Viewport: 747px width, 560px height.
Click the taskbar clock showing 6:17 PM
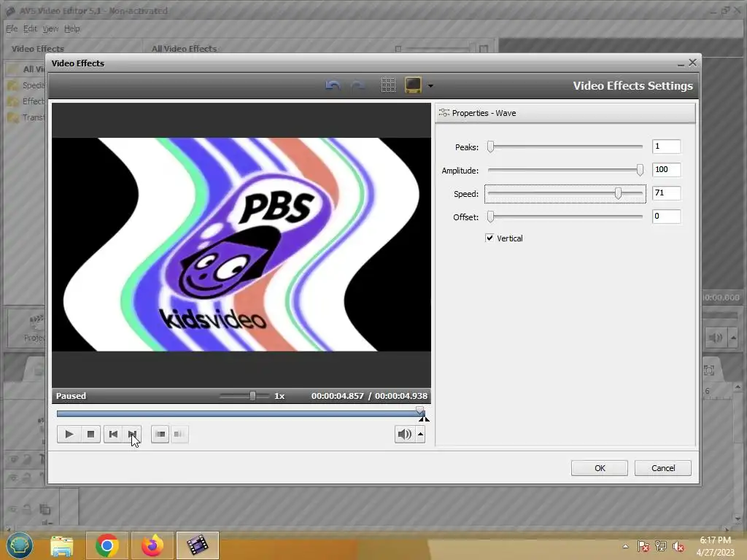click(715, 546)
